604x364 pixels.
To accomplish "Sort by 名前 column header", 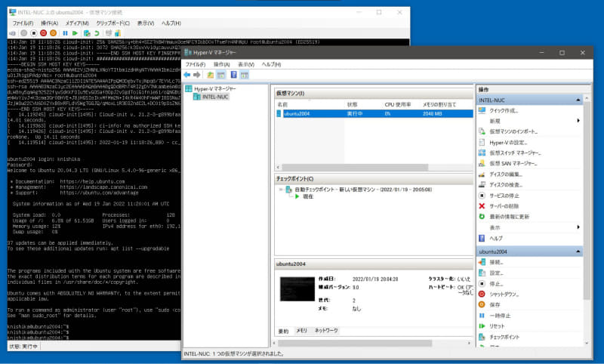I will click(282, 104).
